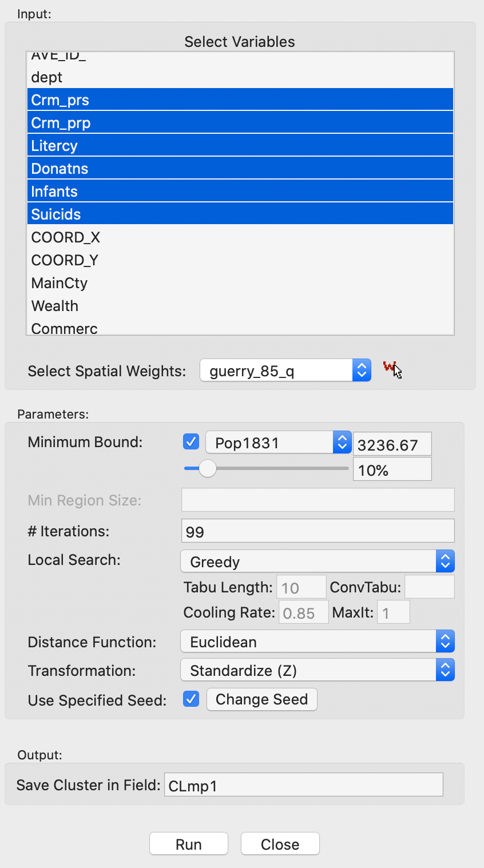Select the Litercy variable
Viewport: 484px width, 868px height.
(x=240, y=145)
